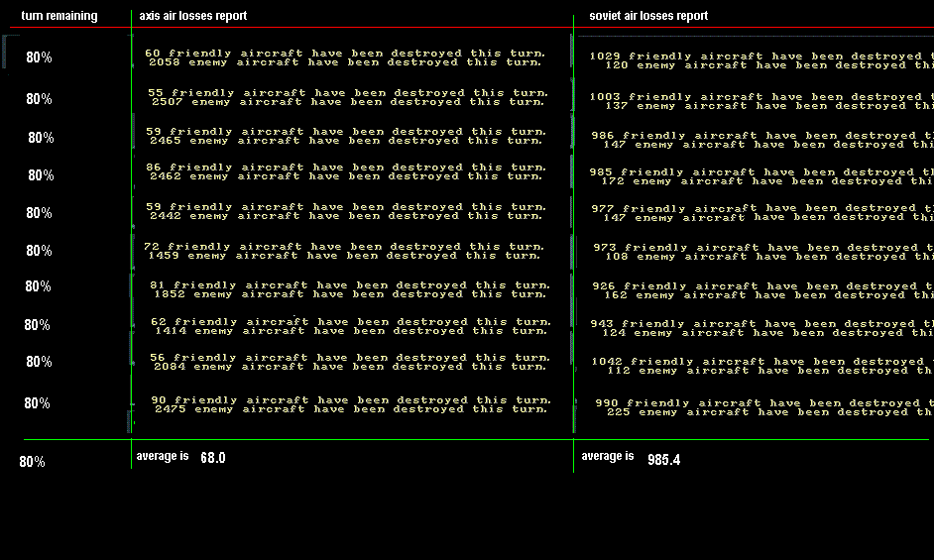Select the "985 friendly aircraft" soviet line
Viewport: 934px width, 560px height.
click(x=761, y=172)
